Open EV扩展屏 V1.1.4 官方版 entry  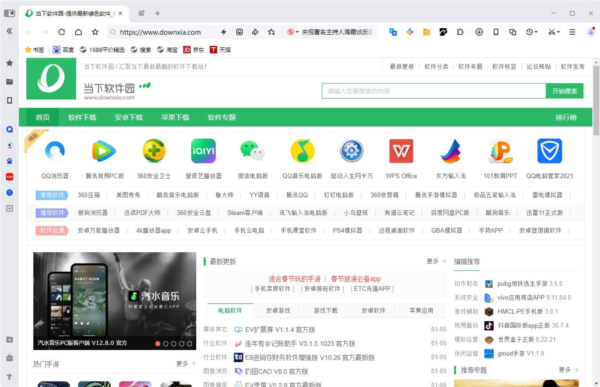(280, 329)
